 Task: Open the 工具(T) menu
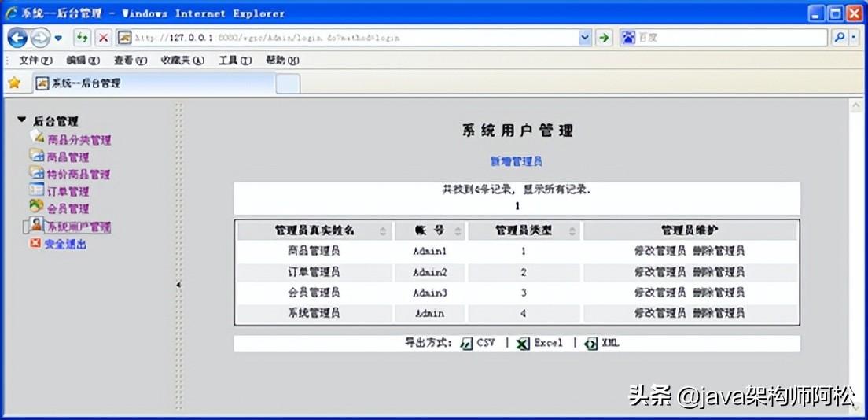(x=232, y=60)
